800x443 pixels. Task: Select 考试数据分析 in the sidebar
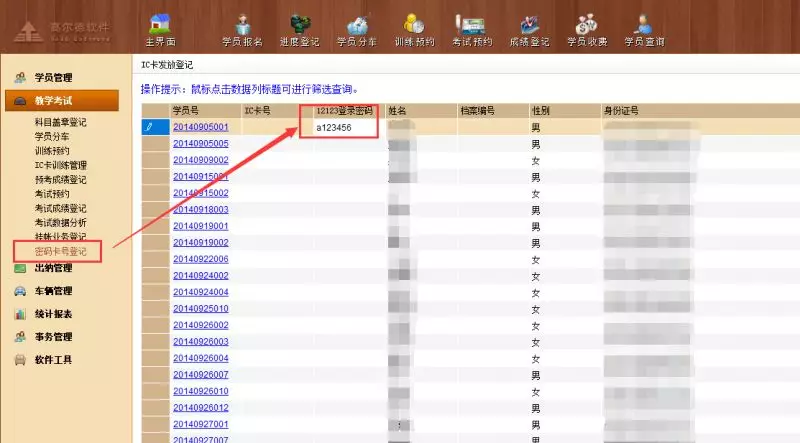[x=61, y=222]
